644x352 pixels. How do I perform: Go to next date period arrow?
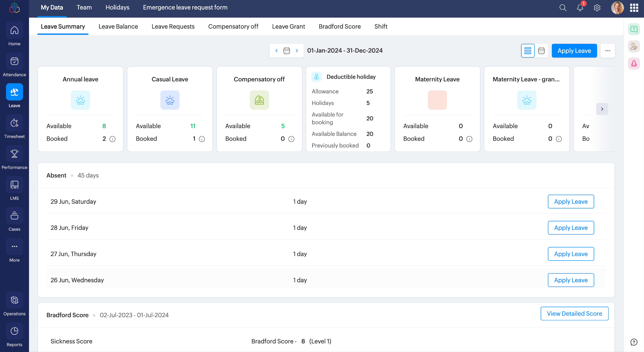coord(297,51)
